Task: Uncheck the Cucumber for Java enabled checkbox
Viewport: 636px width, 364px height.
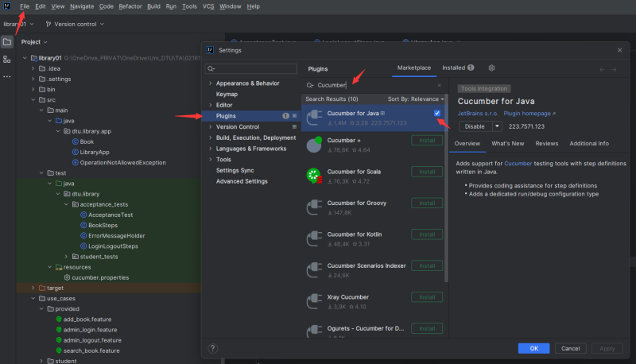Action: (x=437, y=113)
